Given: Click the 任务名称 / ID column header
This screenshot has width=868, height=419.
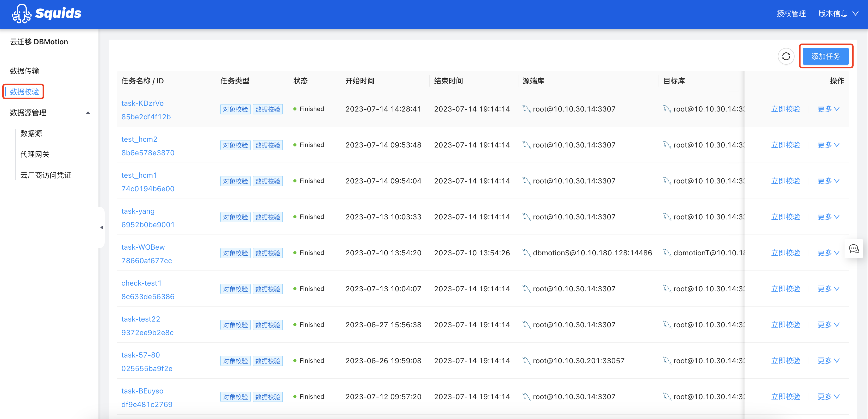Looking at the screenshot, I should tap(142, 81).
